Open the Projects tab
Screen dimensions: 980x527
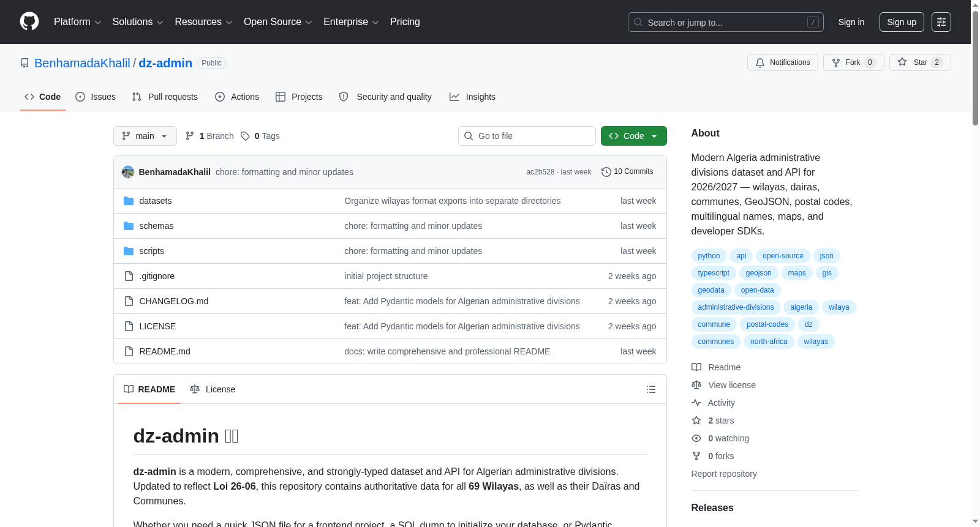(299, 97)
